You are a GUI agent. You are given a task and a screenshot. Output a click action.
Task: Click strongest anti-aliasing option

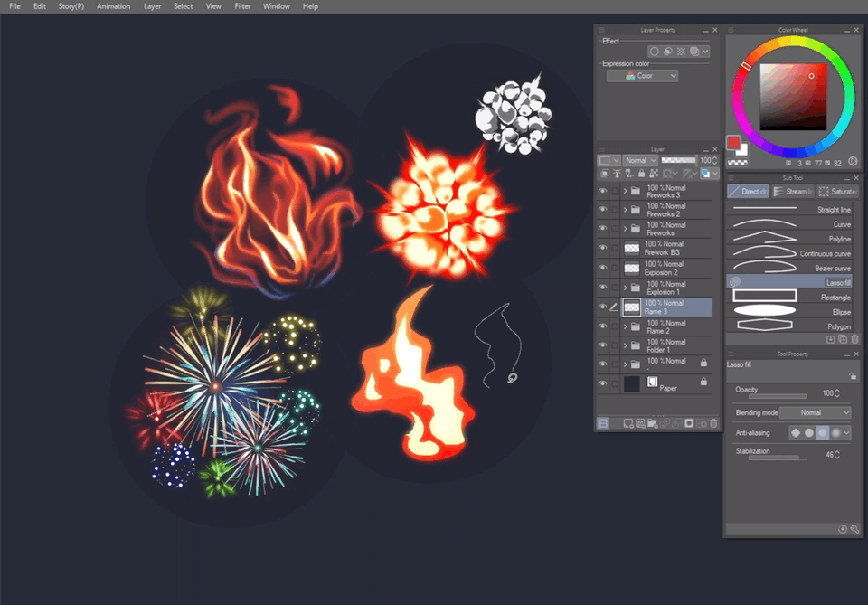pos(835,433)
